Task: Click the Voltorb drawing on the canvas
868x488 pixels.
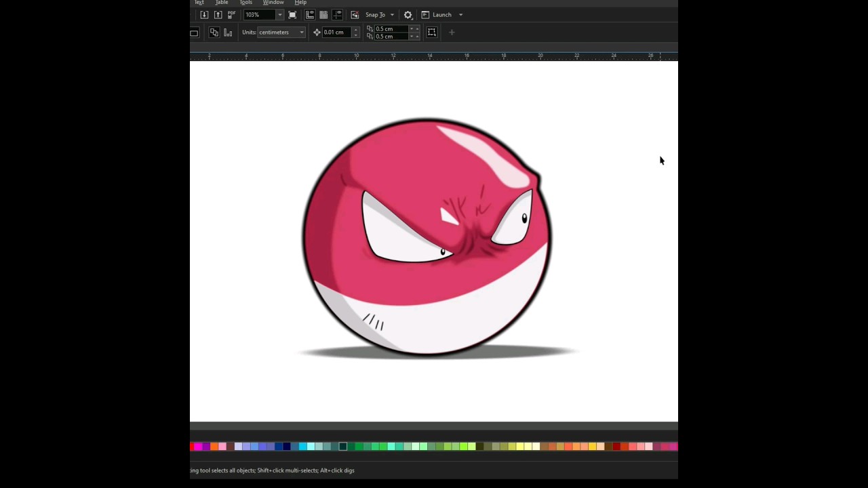Action: pyautogui.click(x=427, y=237)
